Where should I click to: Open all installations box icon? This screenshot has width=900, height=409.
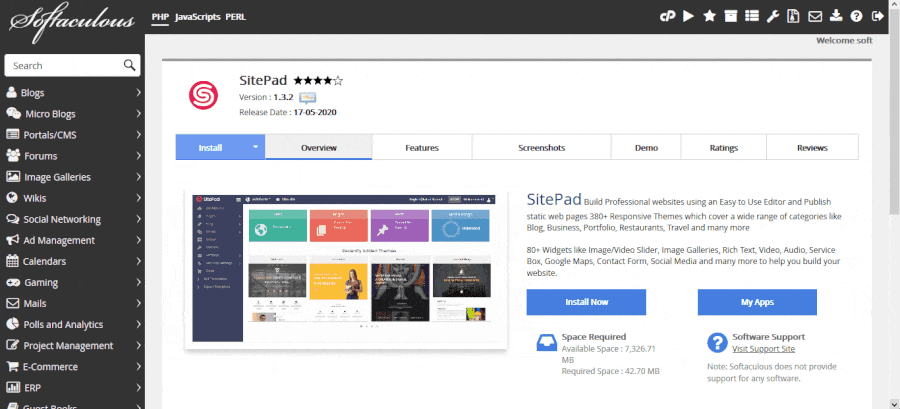[x=731, y=16]
